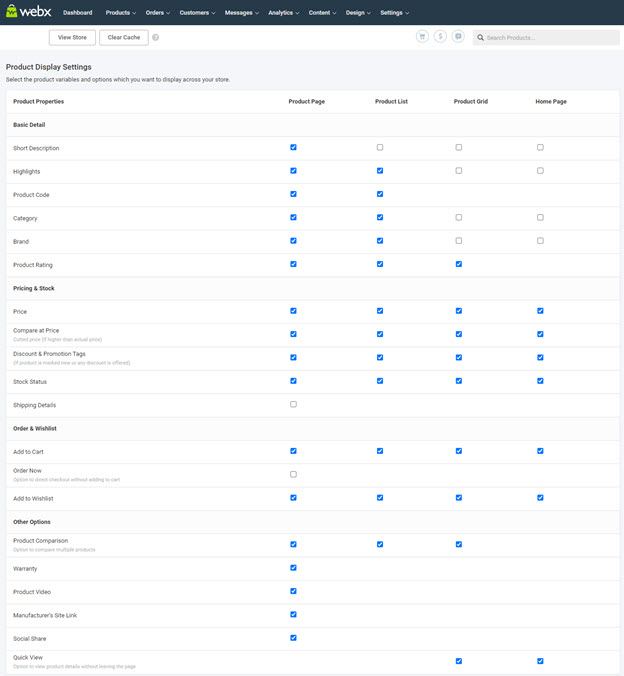Uncheck Warranty on Product Page
The height and width of the screenshot is (676, 624).
tap(293, 568)
